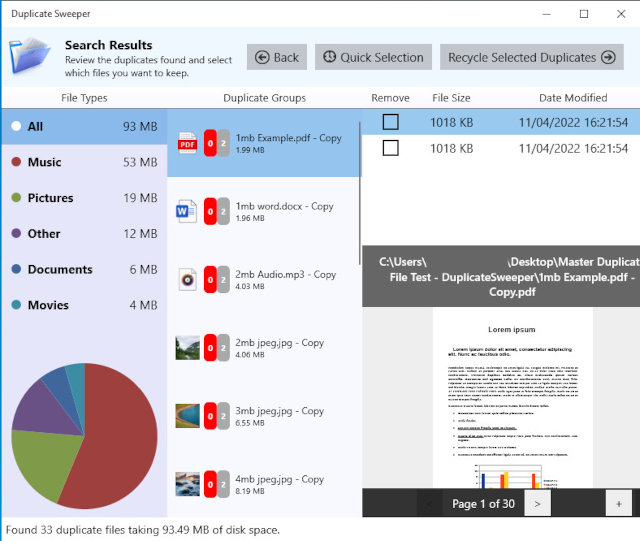Click the duplicate groups list scrollbar
This screenshot has width=640, height=541.
(x=360, y=194)
